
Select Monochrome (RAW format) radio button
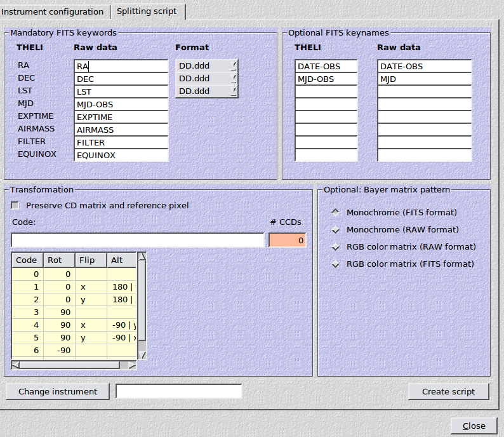(x=336, y=230)
